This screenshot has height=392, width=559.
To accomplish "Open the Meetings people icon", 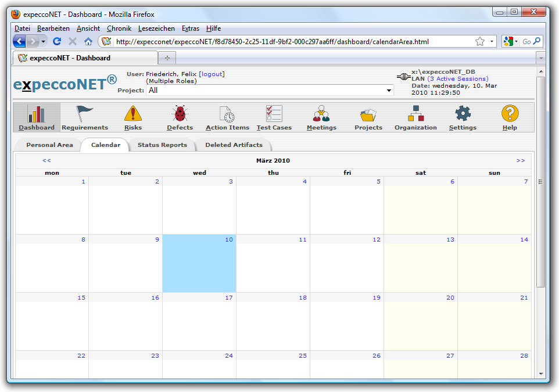I will [x=321, y=114].
